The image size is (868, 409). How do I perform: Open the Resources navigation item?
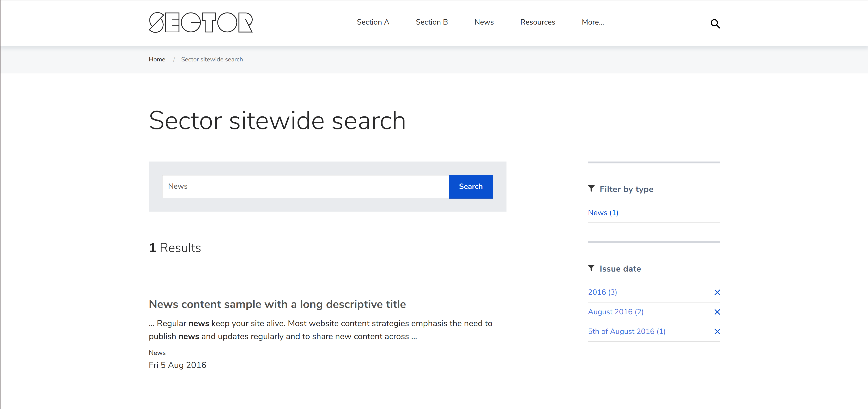click(537, 22)
